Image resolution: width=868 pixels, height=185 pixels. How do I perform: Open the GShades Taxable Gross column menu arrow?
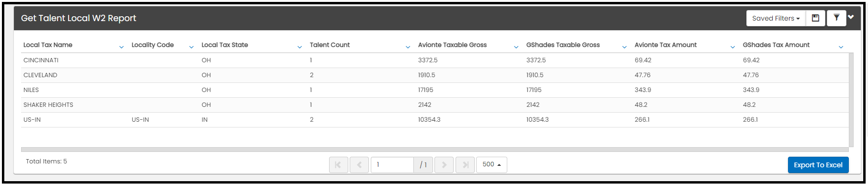click(624, 47)
